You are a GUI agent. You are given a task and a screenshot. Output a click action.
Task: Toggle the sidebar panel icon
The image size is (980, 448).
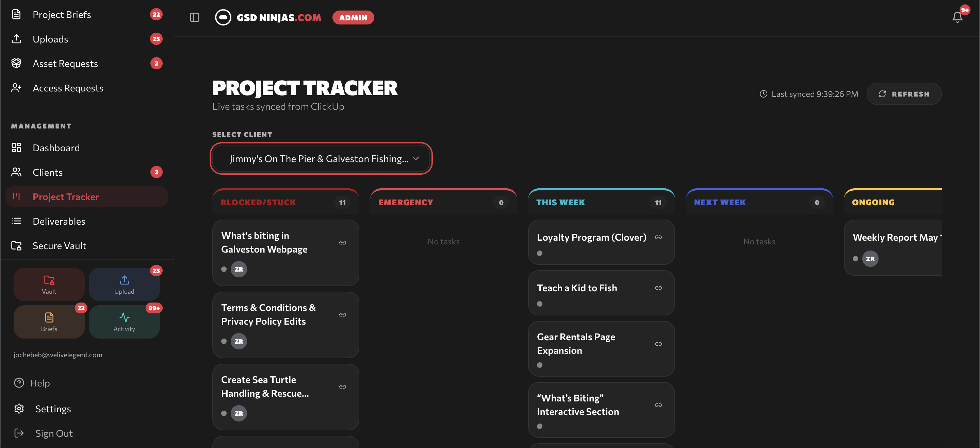[194, 17]
